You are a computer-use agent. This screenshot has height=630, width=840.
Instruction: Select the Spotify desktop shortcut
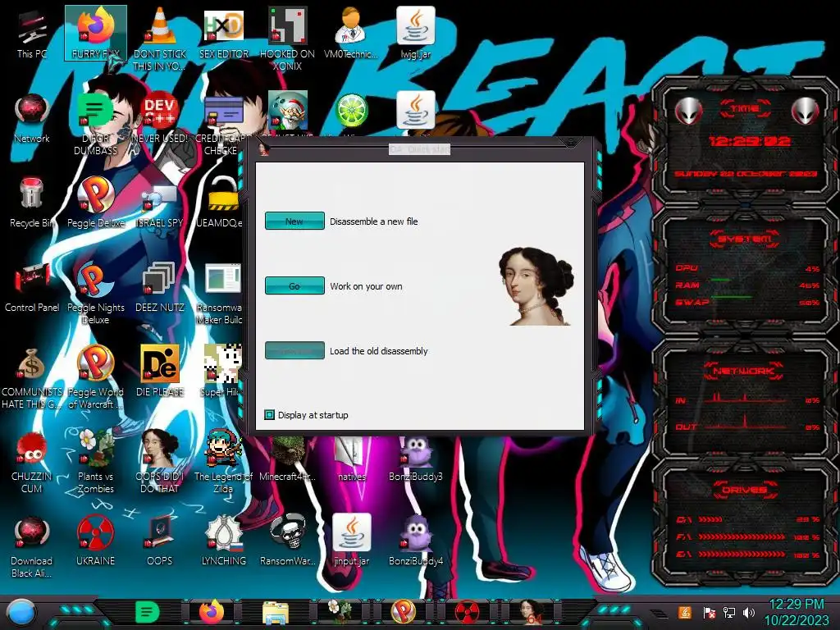pos(95,123)
